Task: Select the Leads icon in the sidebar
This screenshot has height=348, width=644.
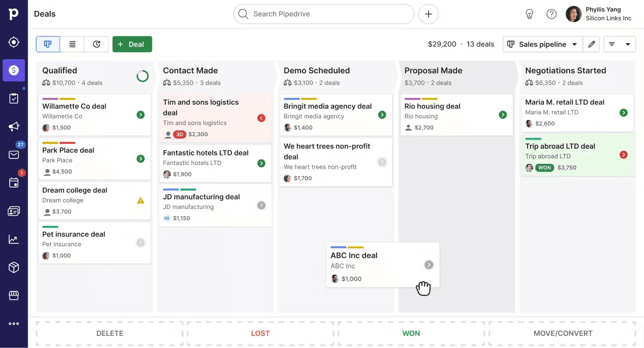Action: (14, 42)
